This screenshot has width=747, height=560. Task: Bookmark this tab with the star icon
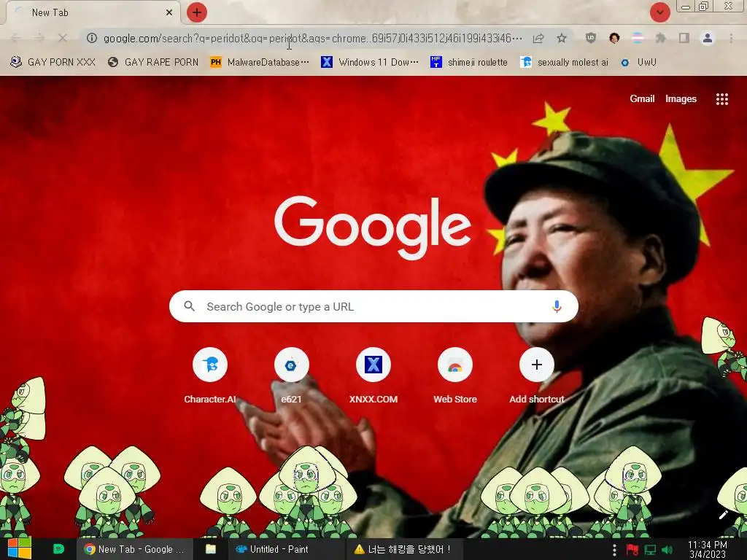[562, 38]
